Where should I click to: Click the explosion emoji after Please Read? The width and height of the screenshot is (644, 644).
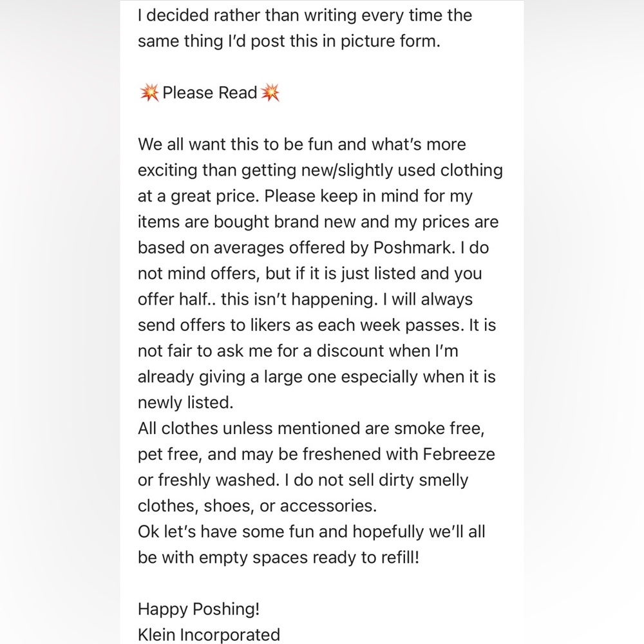(270, 92)
